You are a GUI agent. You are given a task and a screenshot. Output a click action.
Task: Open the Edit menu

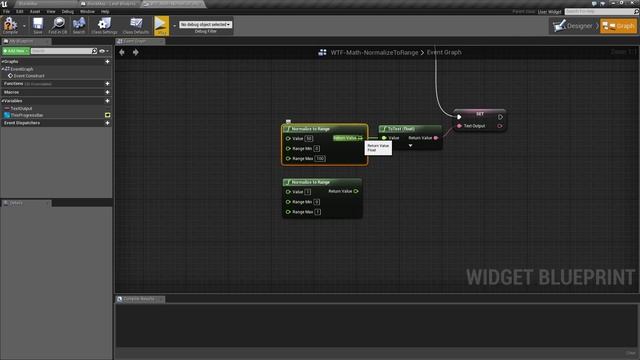point(20,11)
